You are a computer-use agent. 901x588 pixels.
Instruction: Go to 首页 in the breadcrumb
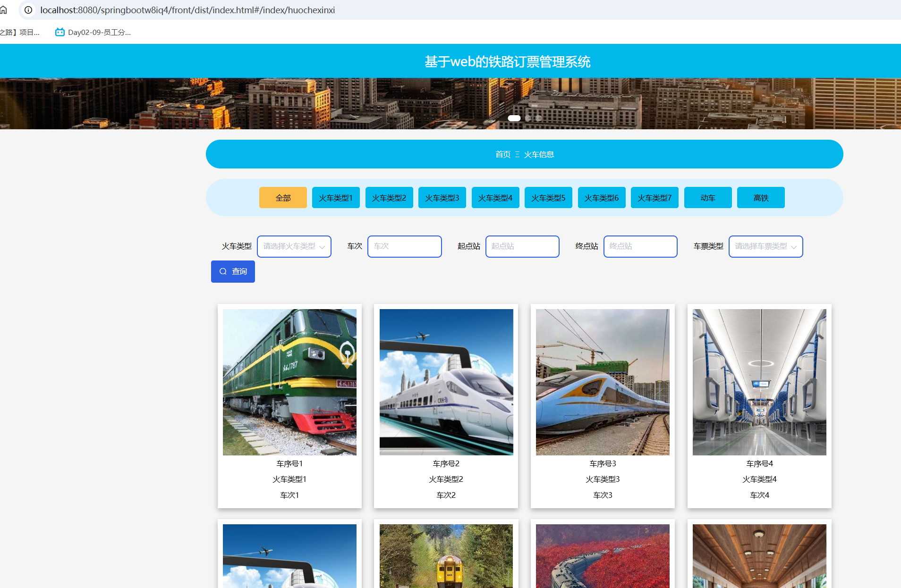coord(503,154)
